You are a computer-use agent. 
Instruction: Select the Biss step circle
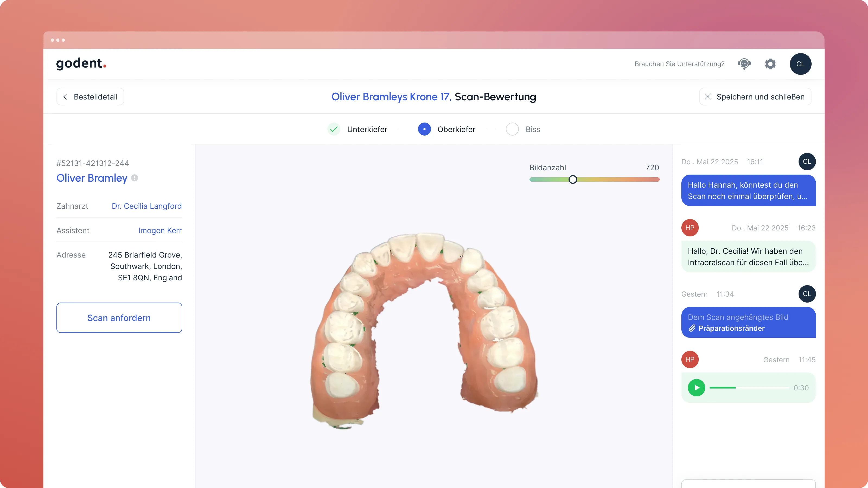coord(512,129)
